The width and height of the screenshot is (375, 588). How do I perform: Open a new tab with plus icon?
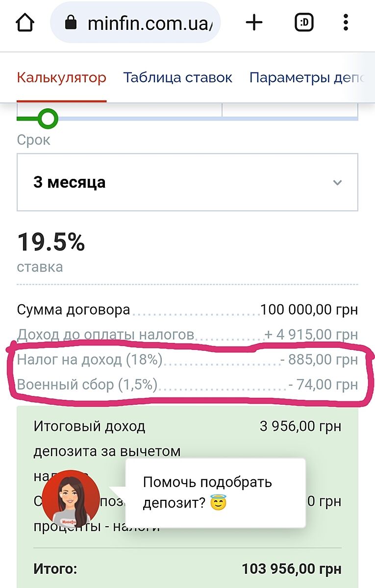tap(254, 23)
